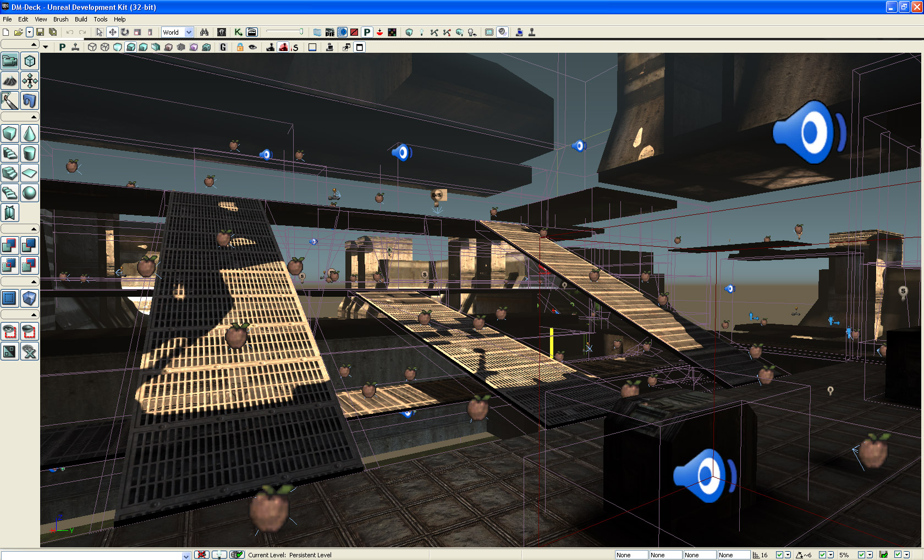Click the Current Level Persistent Level text
Image resolution: width=924 pixels, height=560 pixels.
tap(290, 555)
